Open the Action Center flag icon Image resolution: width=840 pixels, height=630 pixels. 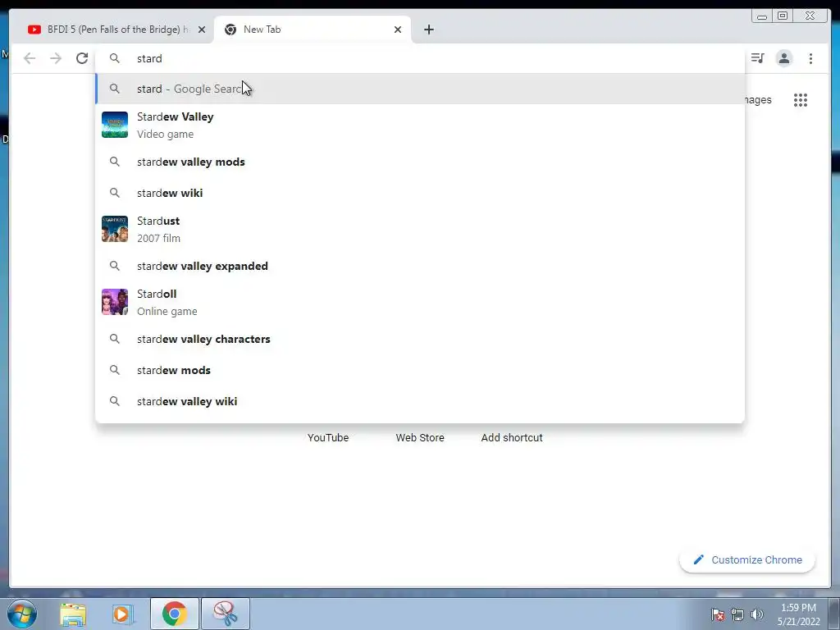pos(718,614)
